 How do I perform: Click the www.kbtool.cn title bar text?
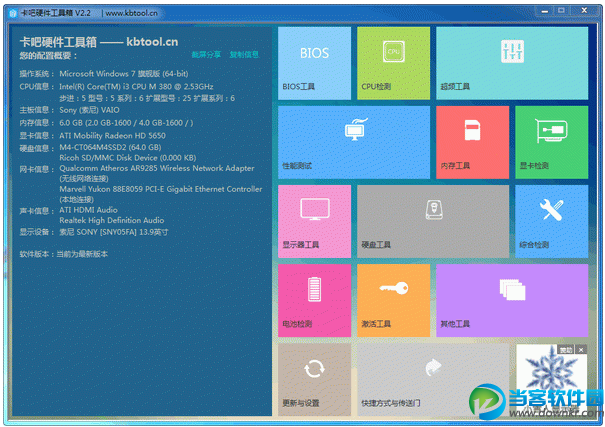tap(132, 13)
